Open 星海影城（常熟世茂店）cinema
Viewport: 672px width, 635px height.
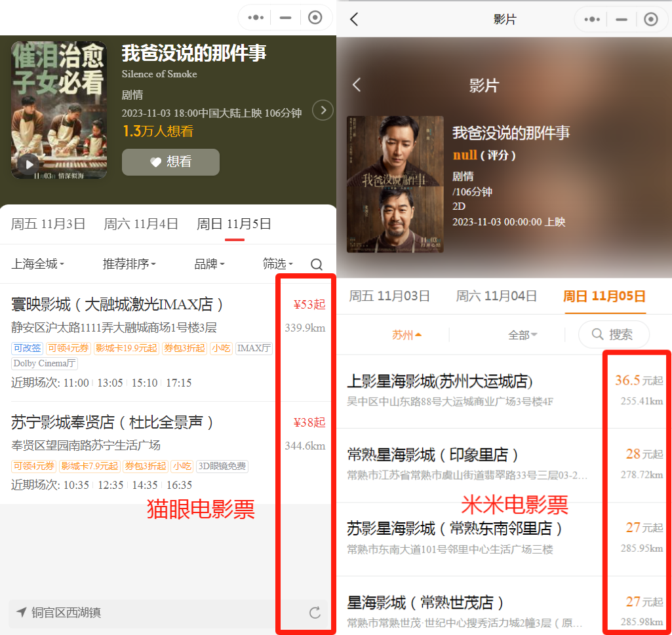pyautogui.click(x=425, y=602)
